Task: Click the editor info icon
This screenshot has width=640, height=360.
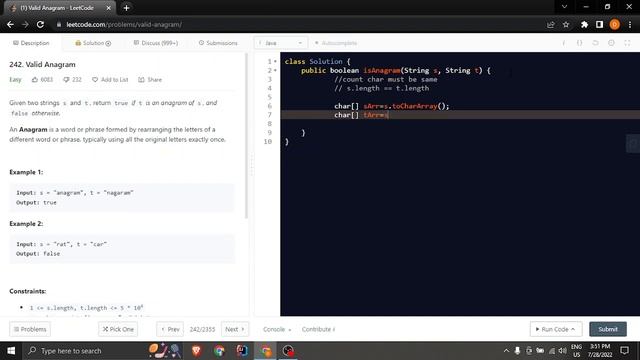Action: point(564,43)
